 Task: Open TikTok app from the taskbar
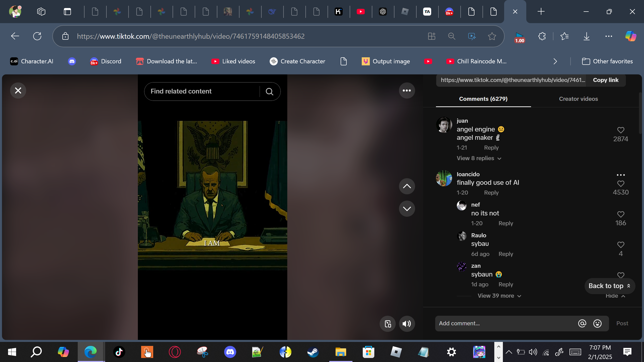pyautogui.click(x=119, y=352)
